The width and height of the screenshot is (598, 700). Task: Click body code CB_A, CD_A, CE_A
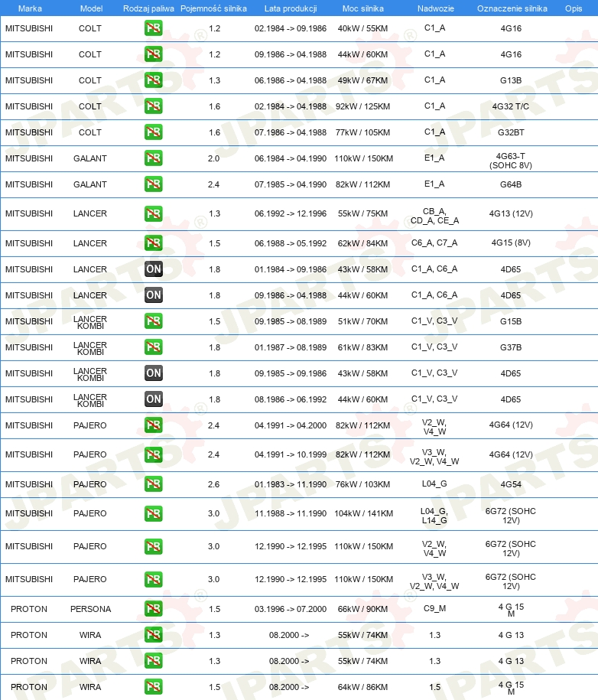pyautogui.click(x=434, y=216)
